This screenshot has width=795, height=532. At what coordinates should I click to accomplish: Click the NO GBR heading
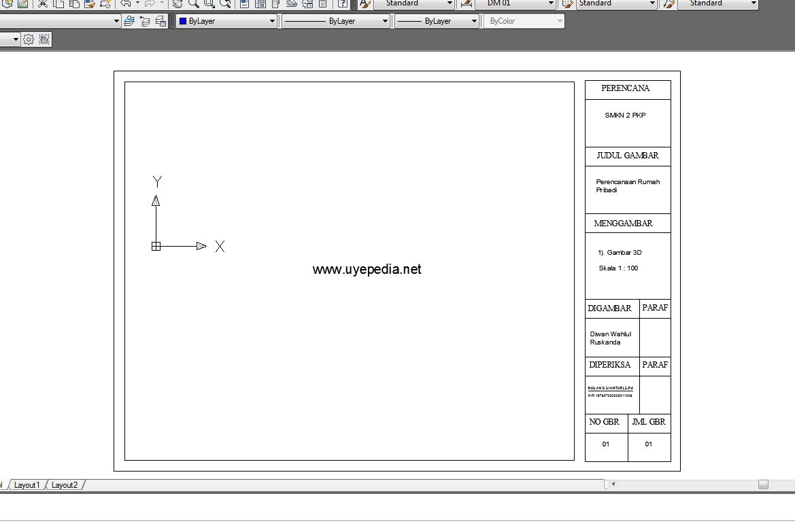[x=604, y=422]
